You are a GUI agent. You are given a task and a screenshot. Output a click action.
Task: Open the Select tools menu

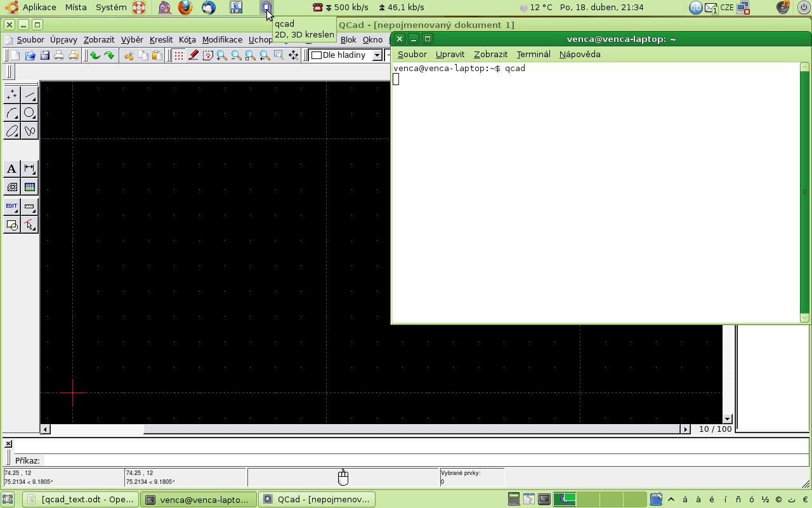[30, 224]
